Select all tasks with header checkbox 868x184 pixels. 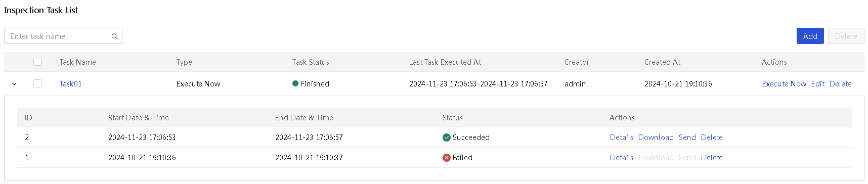click(37, 62)
